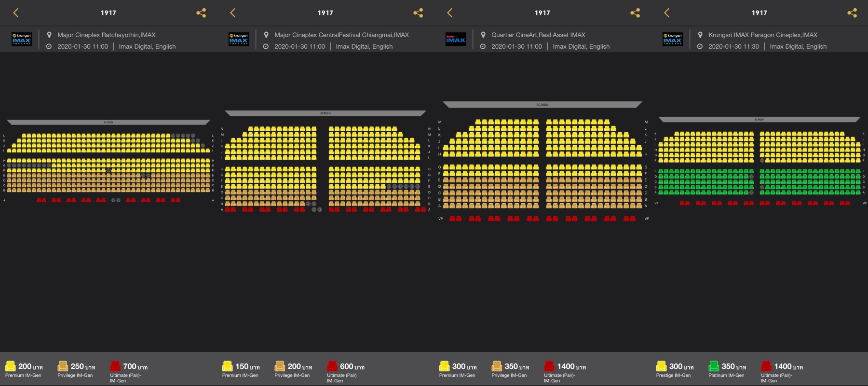Tap the tan Privilege seat icon priced 200 baht
This screenshot has width=868, height=386.
coord(280,366)
